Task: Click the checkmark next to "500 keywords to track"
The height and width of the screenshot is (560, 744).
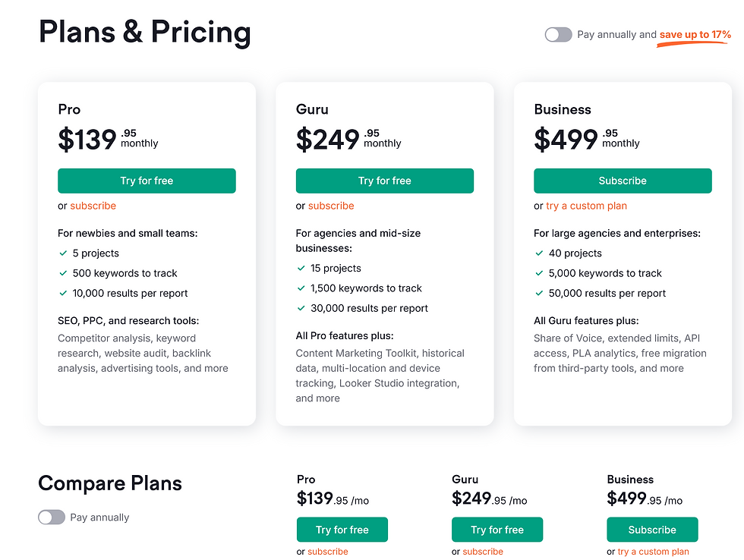Action: tap(64, 273)
